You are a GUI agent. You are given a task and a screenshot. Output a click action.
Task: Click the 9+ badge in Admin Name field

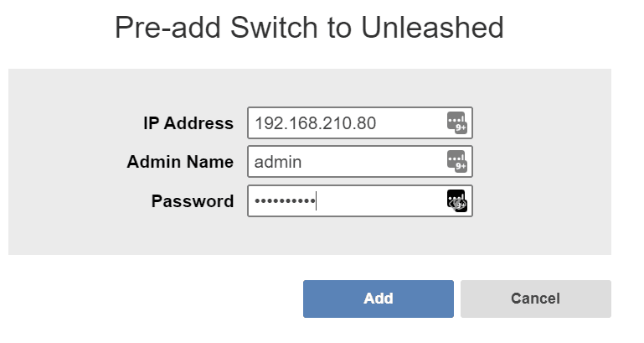click(x=461, y=167)
